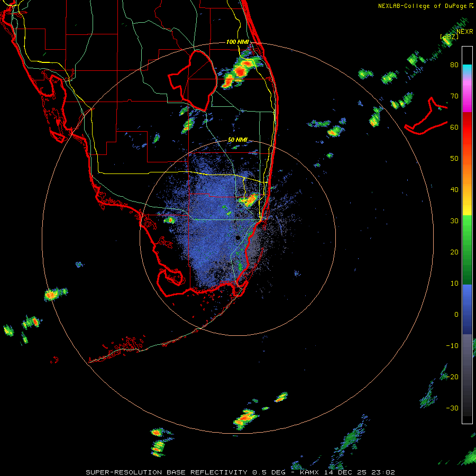
Task: Select the 70 value on the dBZ scale
Action: click(x=454, y=96)
